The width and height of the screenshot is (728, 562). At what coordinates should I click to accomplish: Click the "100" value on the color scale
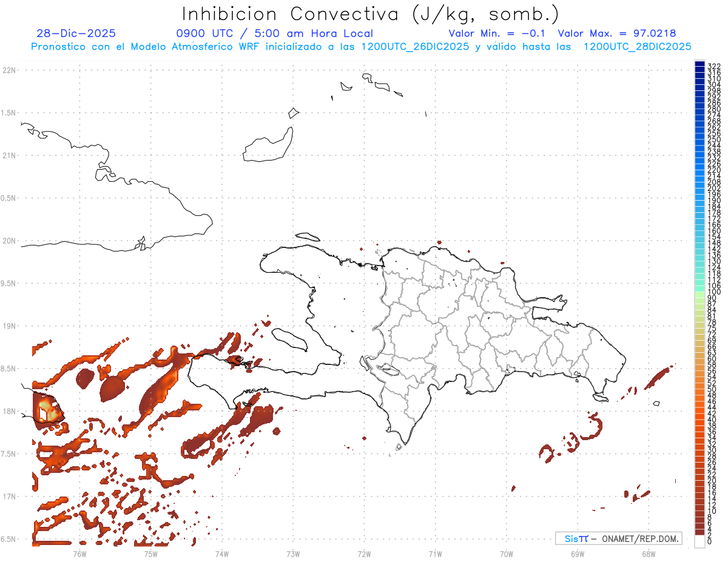pos(714,292)
